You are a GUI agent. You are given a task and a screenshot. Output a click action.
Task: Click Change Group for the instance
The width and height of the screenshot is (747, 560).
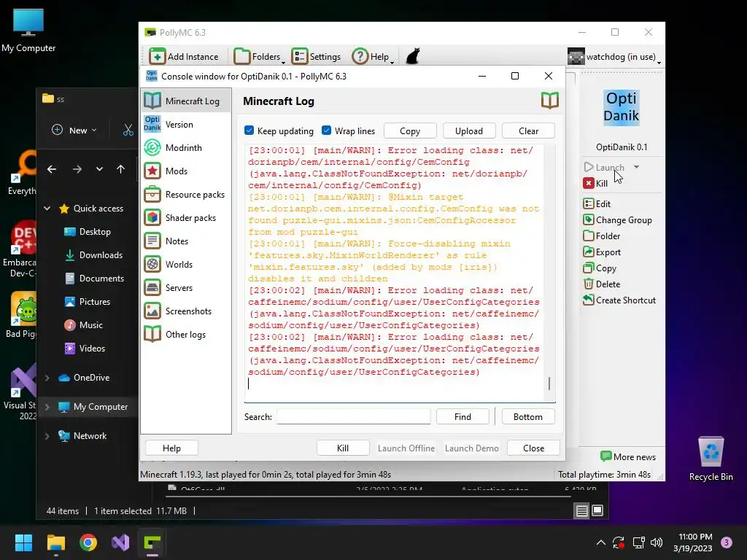[617, 220]
